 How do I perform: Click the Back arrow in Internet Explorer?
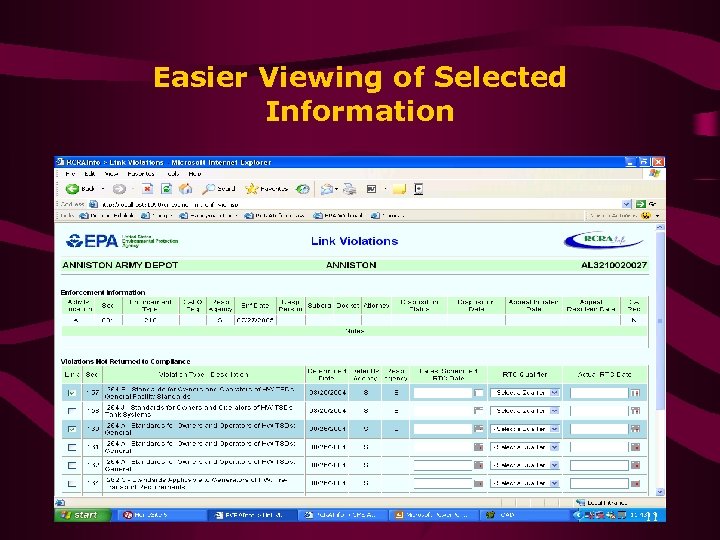73,189
